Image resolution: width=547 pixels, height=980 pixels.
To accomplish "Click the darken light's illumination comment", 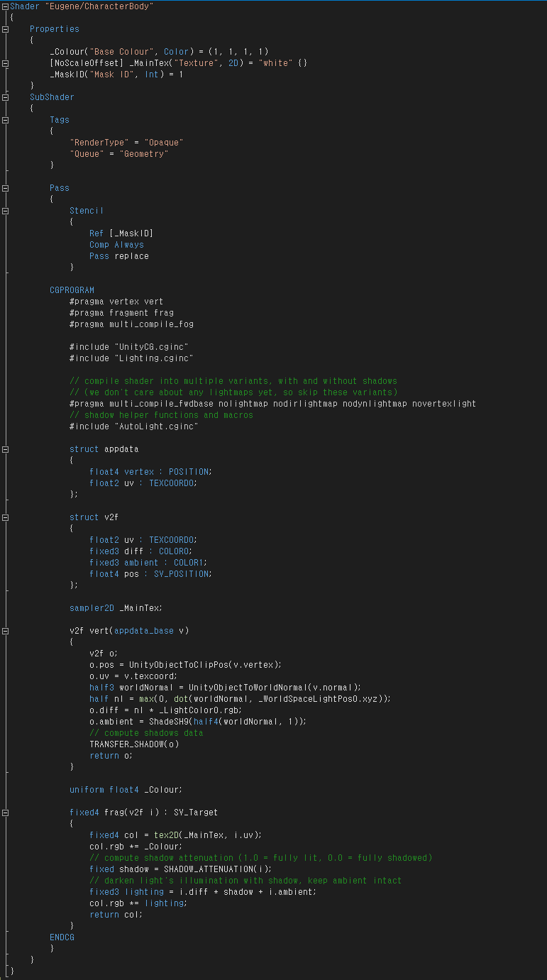I will (245, 881).
